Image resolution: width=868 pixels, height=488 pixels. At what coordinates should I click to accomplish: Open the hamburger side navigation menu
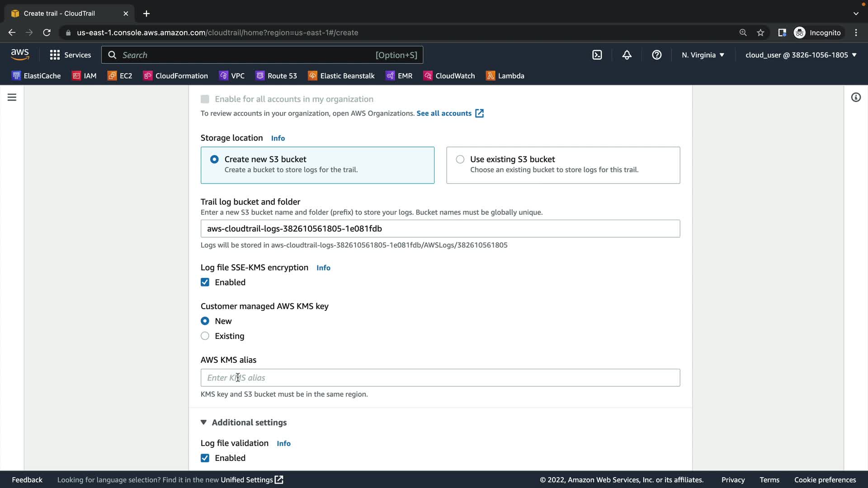(x=12, y=98)
